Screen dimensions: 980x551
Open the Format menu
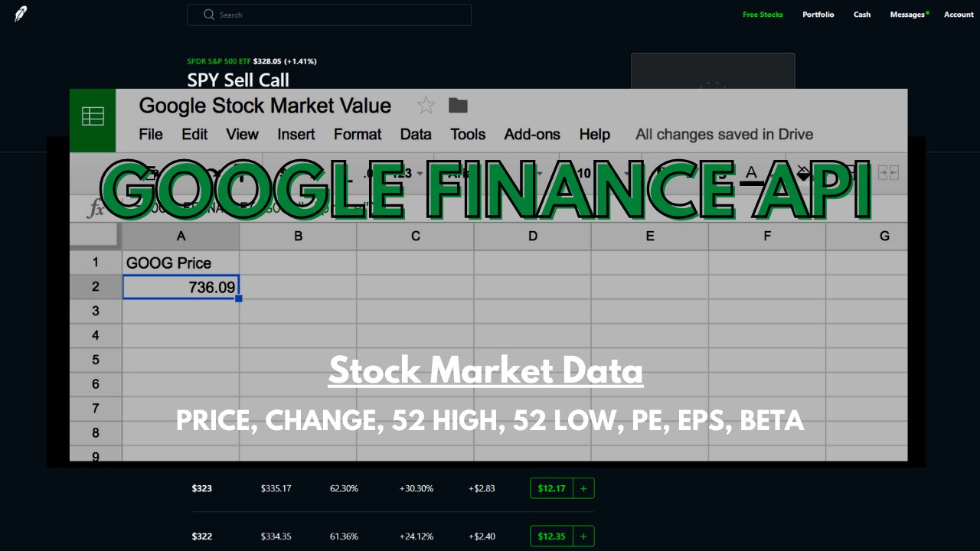coord(358,134)
